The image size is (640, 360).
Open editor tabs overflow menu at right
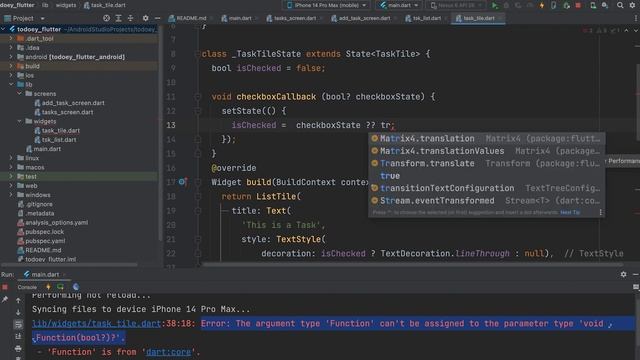[x=636, y=18]
